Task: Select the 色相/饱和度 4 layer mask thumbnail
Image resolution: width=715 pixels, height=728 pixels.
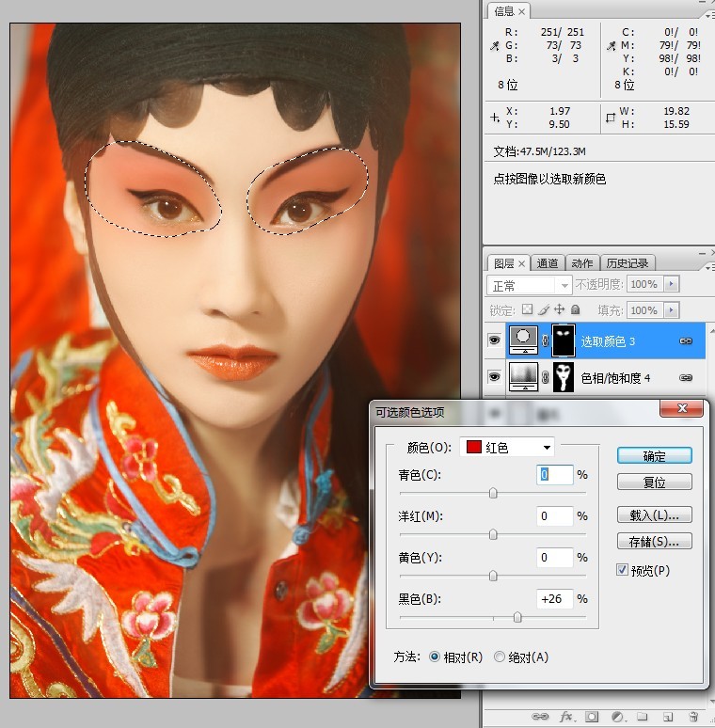Action: [x=564, y=377]
